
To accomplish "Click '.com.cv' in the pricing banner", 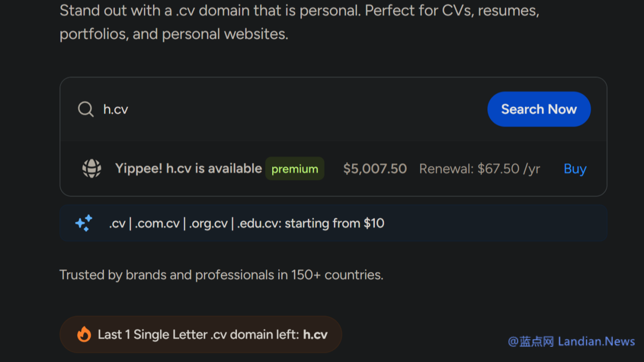I will [157, 223].
